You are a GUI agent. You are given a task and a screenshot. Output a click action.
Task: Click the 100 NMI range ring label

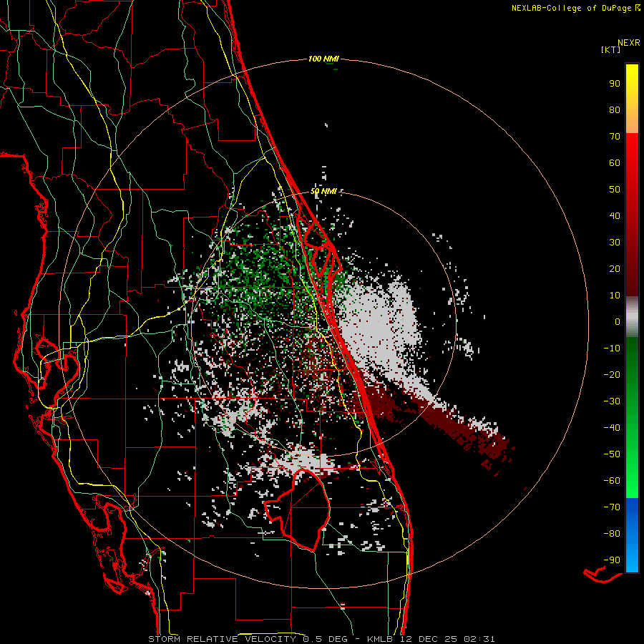(323, 59)
